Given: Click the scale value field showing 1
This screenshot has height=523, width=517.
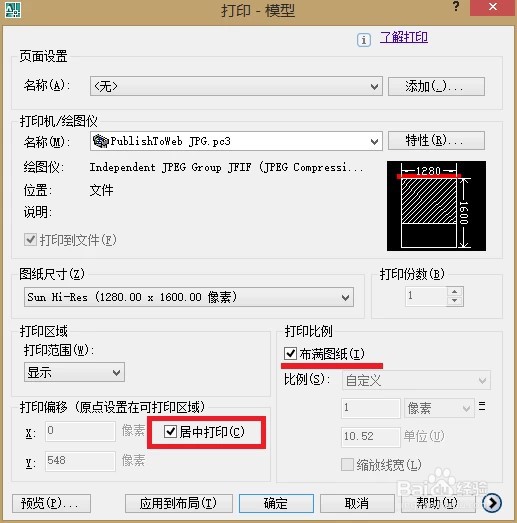Looking at the screenshot, I should pos(371,408).
